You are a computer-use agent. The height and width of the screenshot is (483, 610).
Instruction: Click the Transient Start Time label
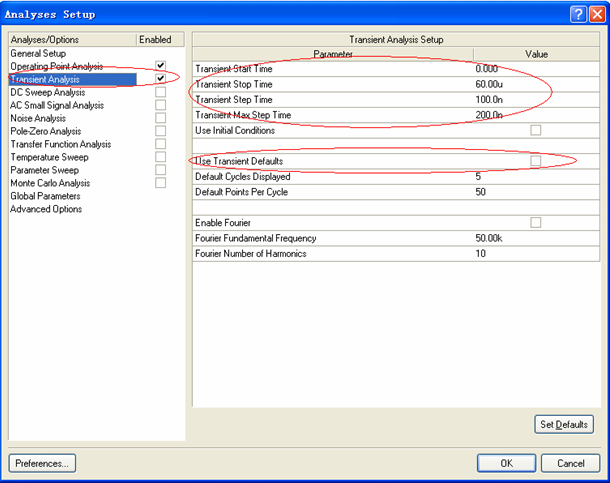[x=234, y=69]
